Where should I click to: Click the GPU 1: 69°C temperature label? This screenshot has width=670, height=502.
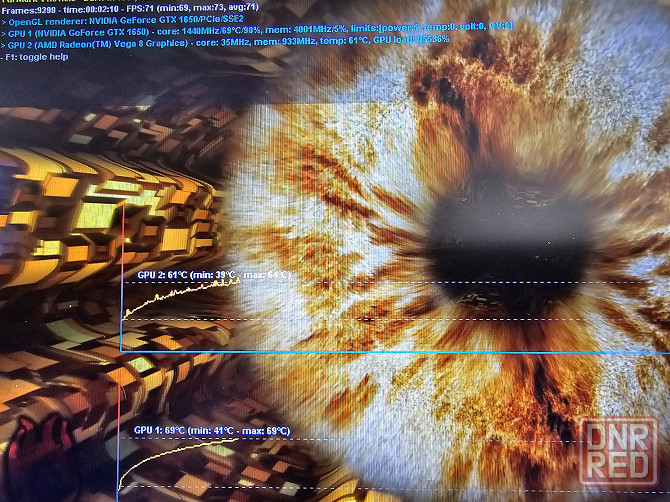tap(212, 431)
